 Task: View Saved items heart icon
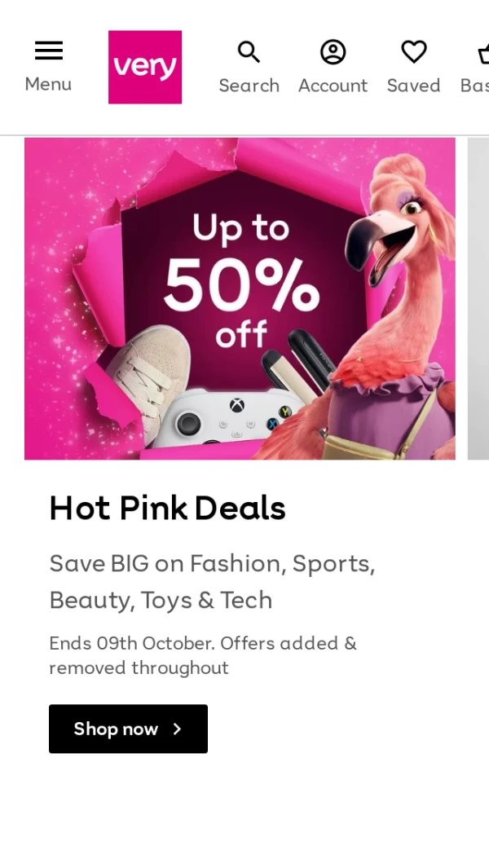[414, 52]
